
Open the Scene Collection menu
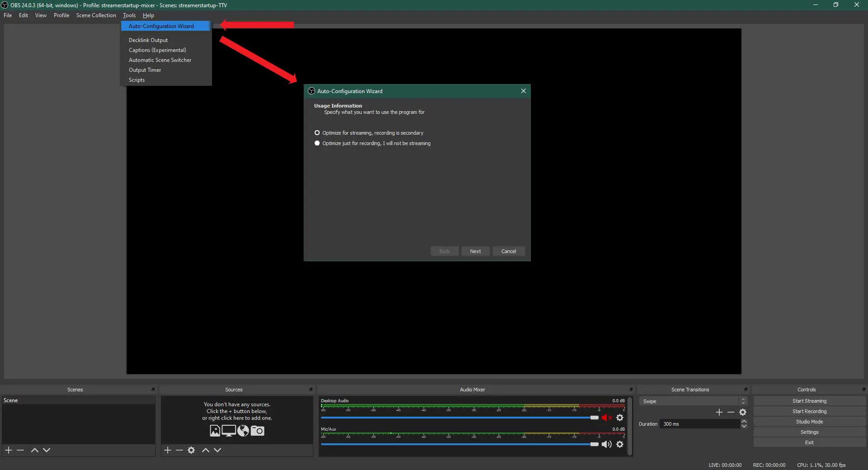(96, 15)
